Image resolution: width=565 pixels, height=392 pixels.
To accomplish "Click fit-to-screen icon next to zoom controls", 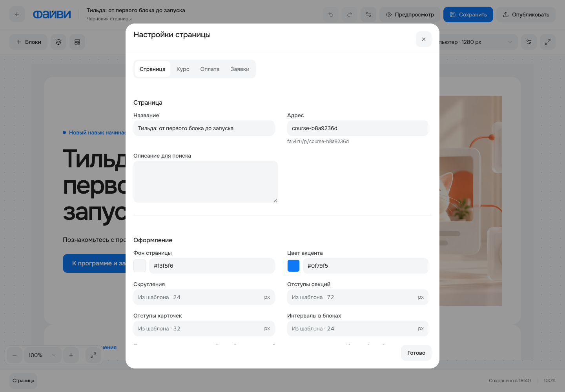I will pos(93,355).
